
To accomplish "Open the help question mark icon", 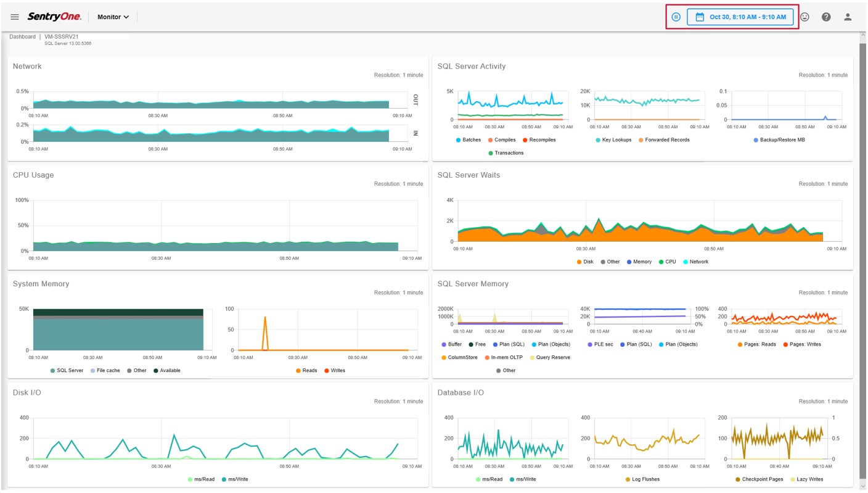I will [x=826, y=17].
